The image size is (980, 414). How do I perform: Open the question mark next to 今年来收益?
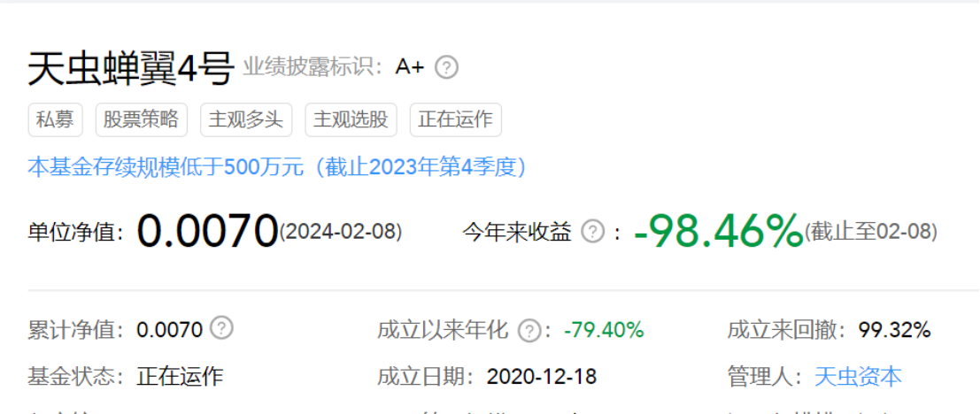click(592, 233)
